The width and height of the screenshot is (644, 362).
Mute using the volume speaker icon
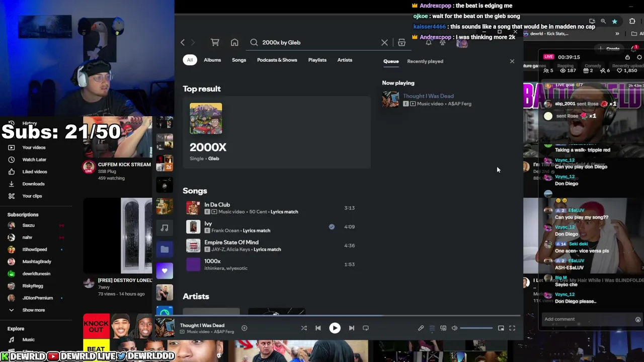point(454,328)
